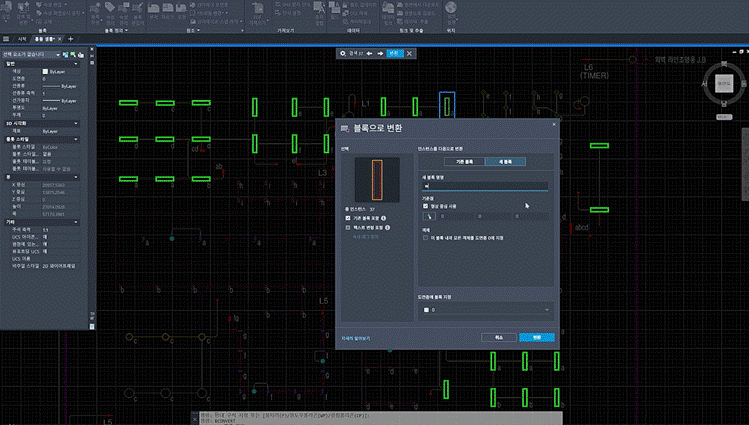Click the ViewCube 남 (South) direction

click(724, 103)
